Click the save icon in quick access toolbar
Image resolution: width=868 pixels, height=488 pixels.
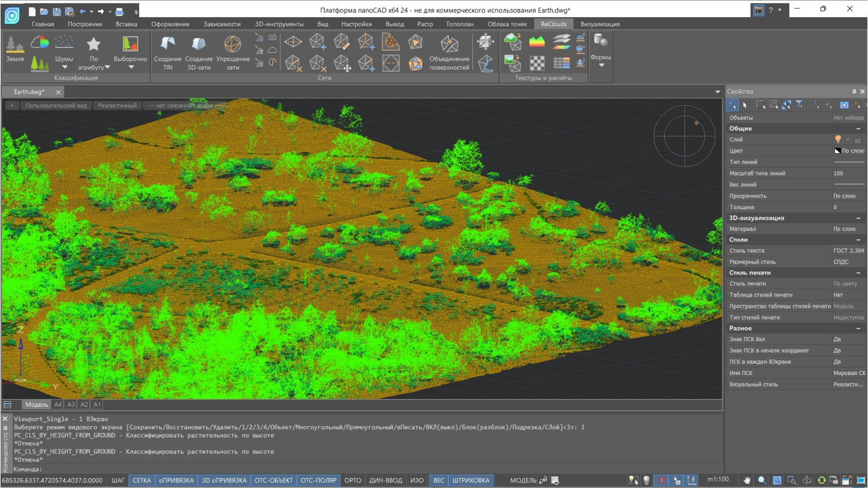coord(57,11)
